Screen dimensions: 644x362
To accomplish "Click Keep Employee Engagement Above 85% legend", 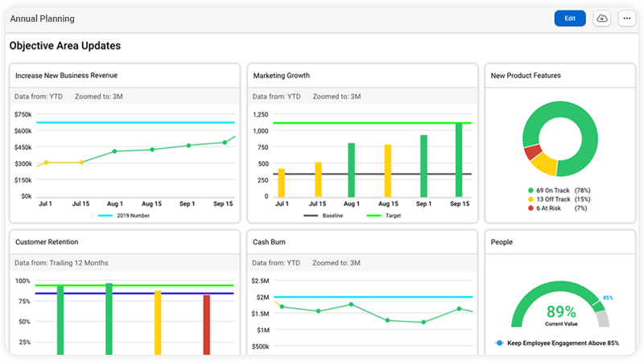I will coord(557,343).
